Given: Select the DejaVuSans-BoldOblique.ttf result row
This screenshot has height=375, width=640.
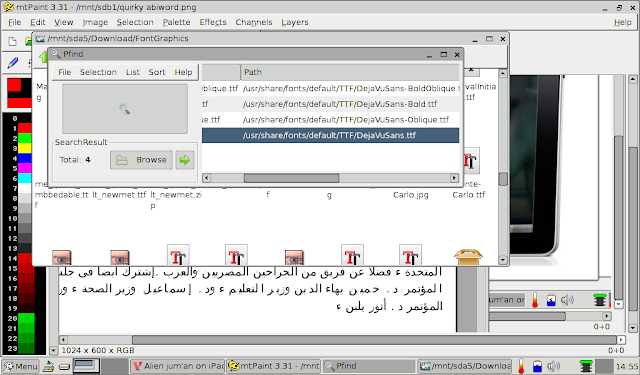Looking at the screenshot, I should [x=331, y=89].
